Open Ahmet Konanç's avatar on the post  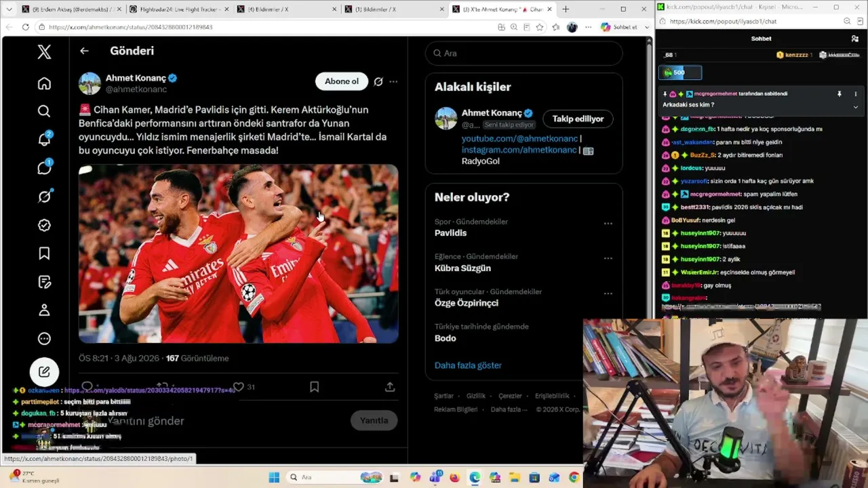90,83
